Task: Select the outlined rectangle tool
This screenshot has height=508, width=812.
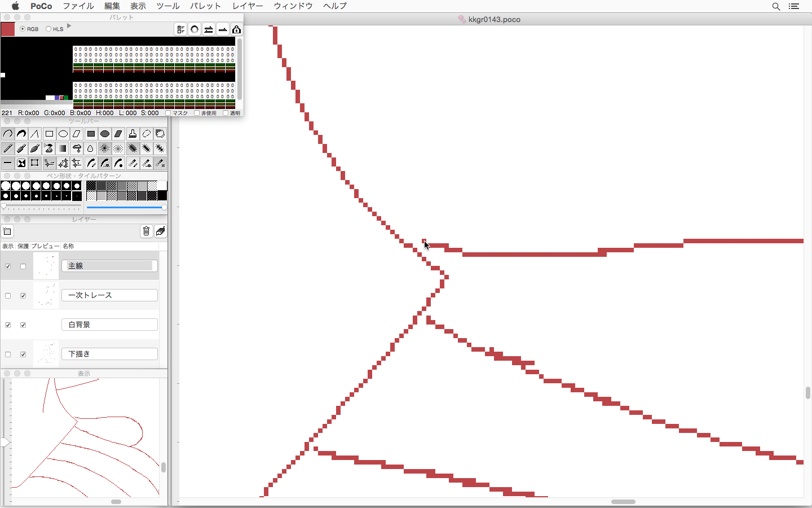Action: click(49, 134)
